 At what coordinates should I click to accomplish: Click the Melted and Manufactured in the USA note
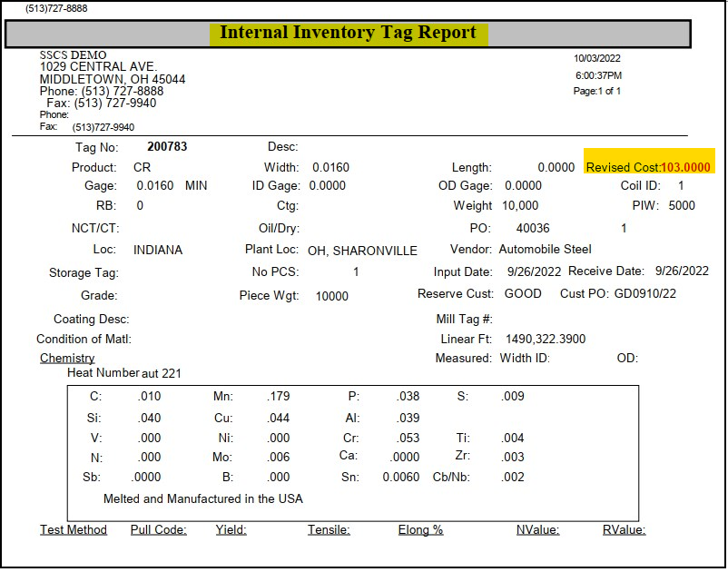[203, 498]
